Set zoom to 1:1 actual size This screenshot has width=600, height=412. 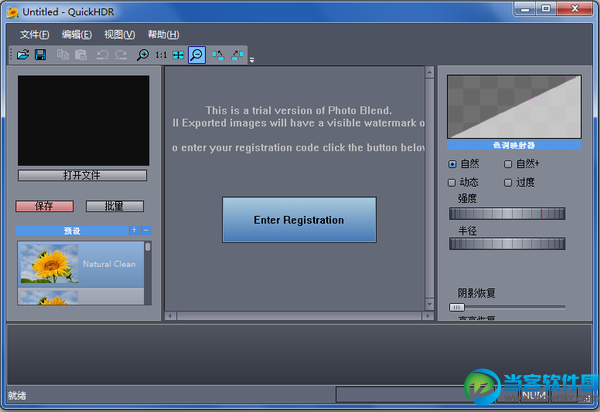[161, 55]
